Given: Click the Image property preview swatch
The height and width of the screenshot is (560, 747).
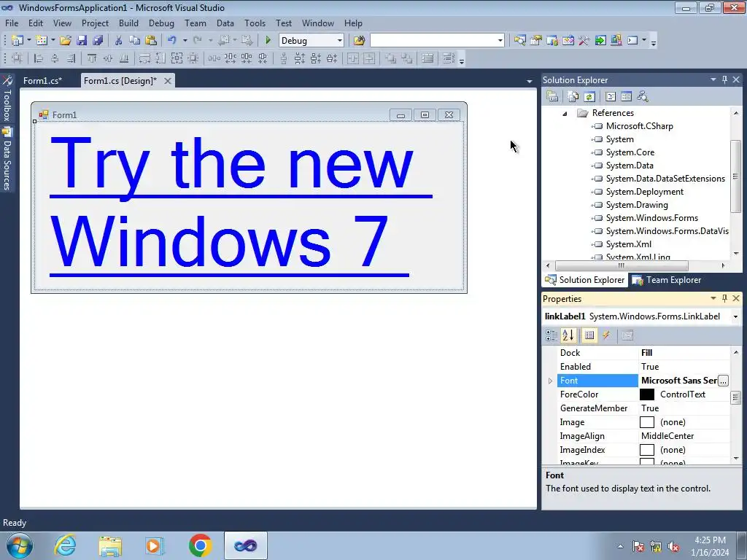Looking at the screenshot, I should click(x=646, y=422).
